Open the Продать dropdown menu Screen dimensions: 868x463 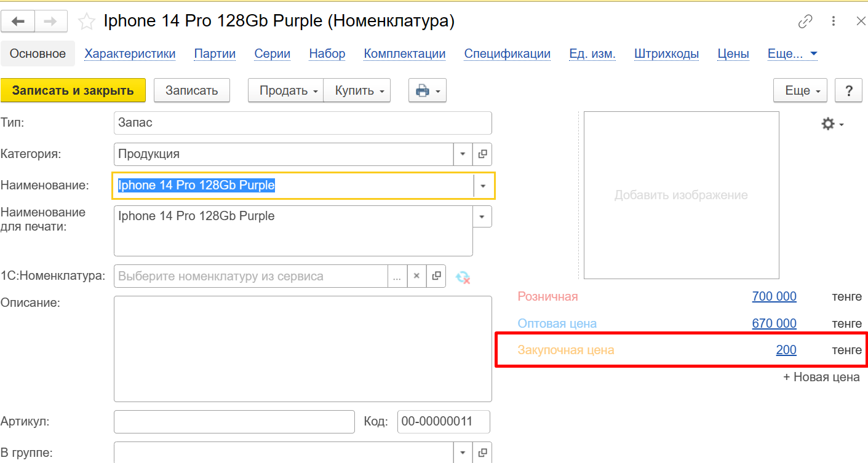click(285, 90)
